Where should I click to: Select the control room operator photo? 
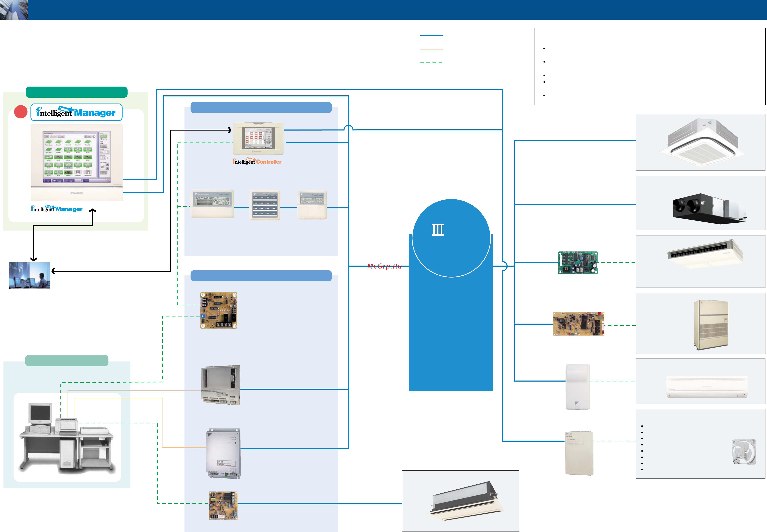tap(30, 275)
